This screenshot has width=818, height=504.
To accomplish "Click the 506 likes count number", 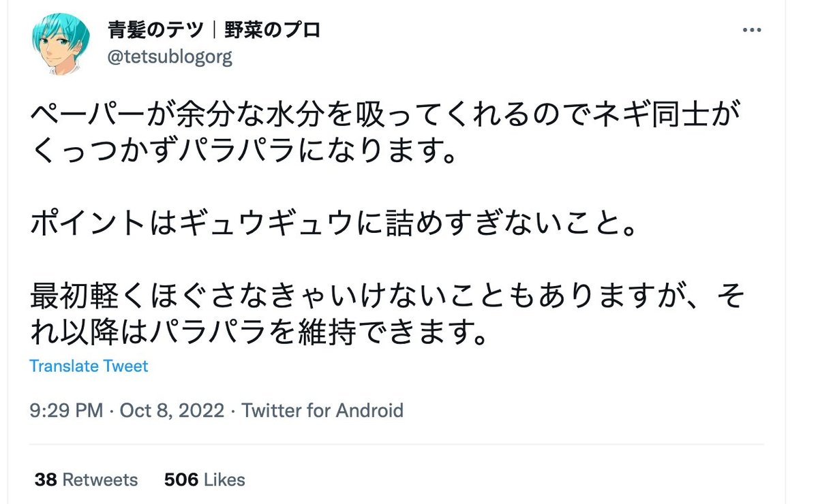I will 179,479.
